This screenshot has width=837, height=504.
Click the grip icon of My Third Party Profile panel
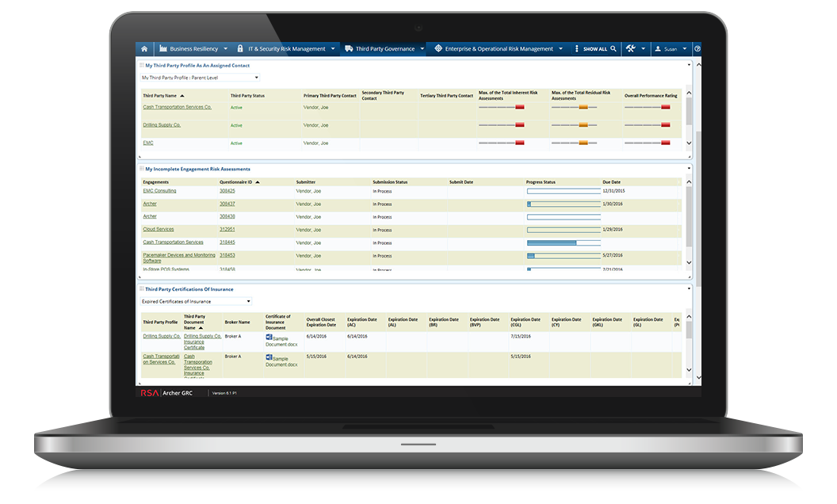(x=142, y=65)
